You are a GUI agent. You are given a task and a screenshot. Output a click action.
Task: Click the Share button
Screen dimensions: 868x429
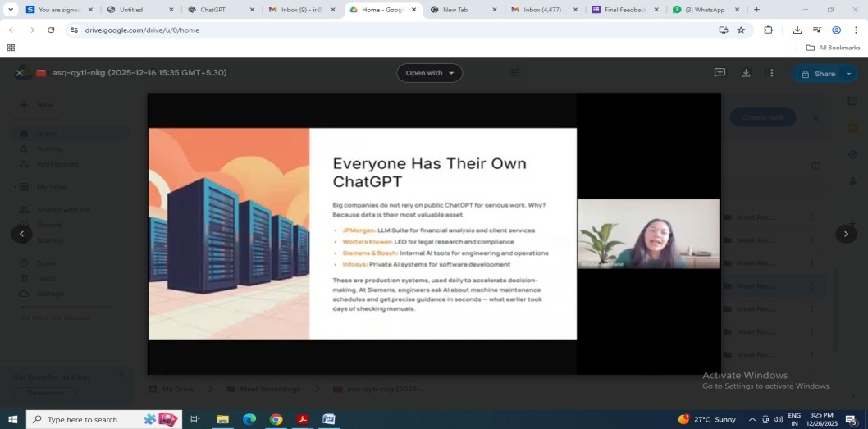[818, 74]
